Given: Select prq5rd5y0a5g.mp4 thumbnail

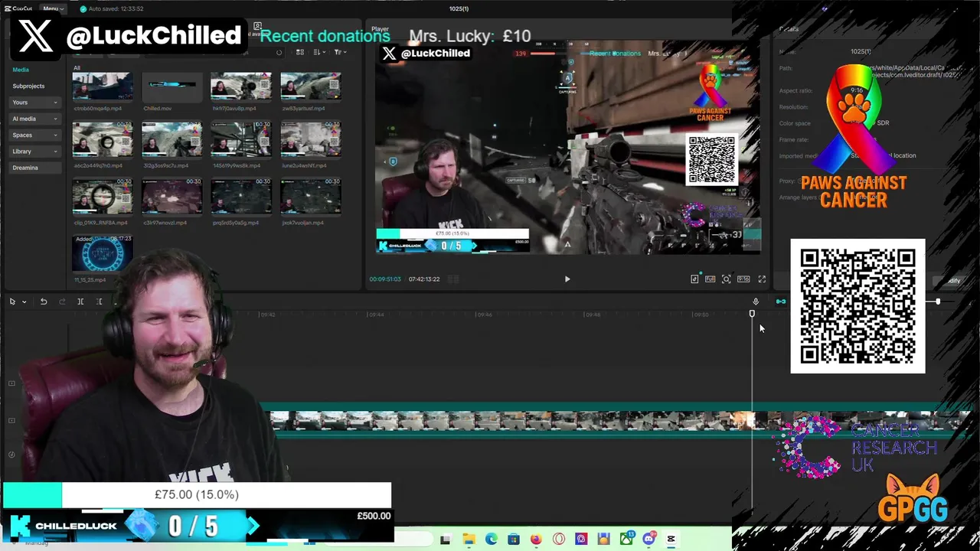Looking at the screenshot, I should (x=241, y=197).
